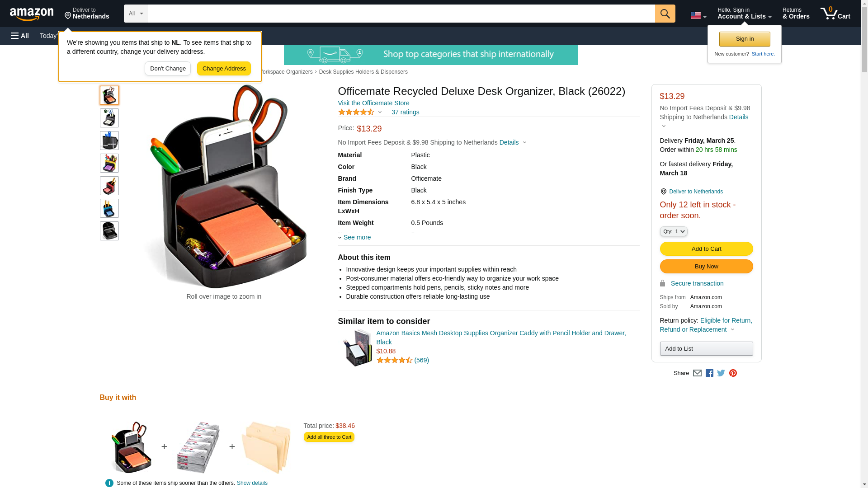Open the All hamburger menu
868x488 pixels.
click(x=20, y=36)
